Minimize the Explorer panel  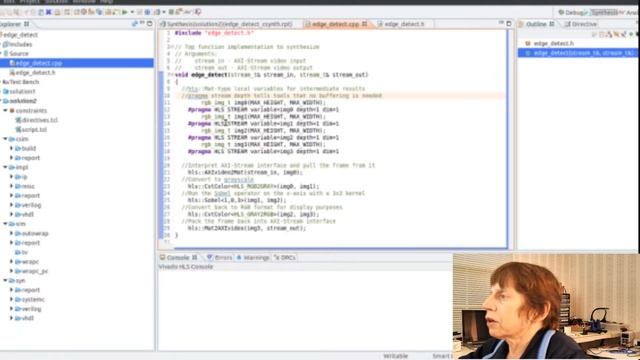(142, 23)
